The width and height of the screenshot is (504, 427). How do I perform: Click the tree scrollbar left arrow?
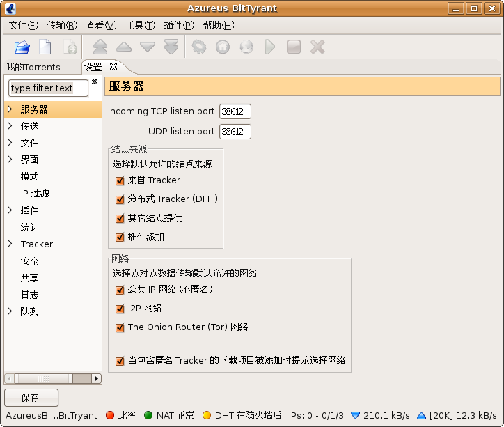[10, 379]
